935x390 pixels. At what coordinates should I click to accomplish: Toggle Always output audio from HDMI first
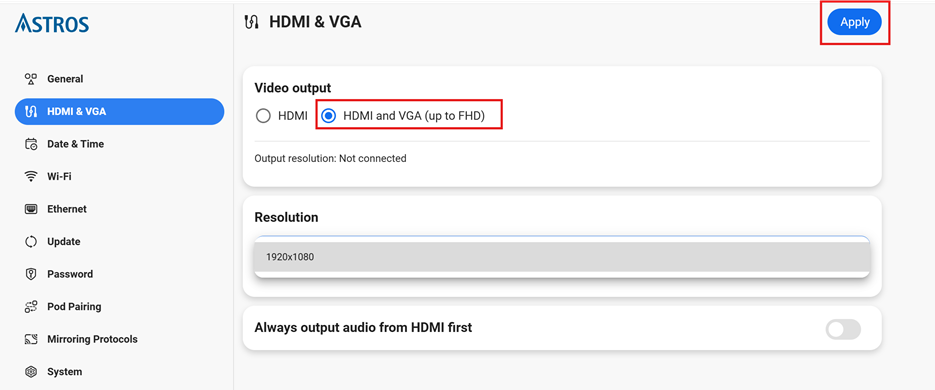click(x=843, y=329)
